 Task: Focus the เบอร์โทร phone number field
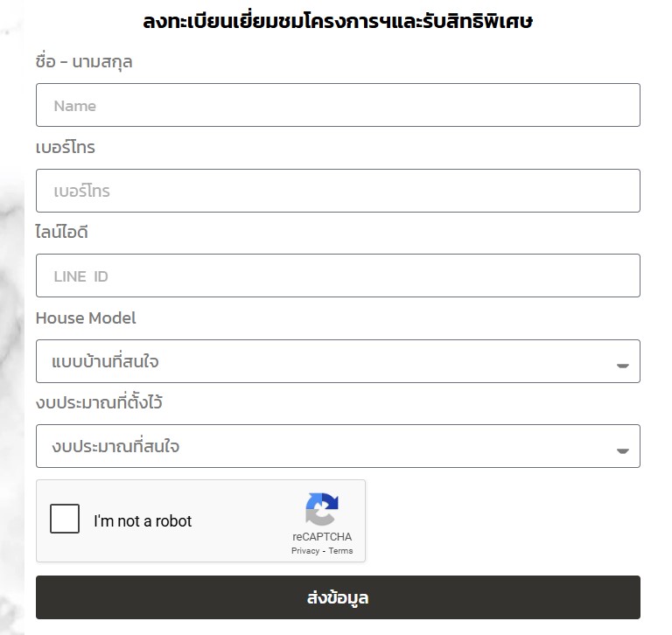point(338,191)
